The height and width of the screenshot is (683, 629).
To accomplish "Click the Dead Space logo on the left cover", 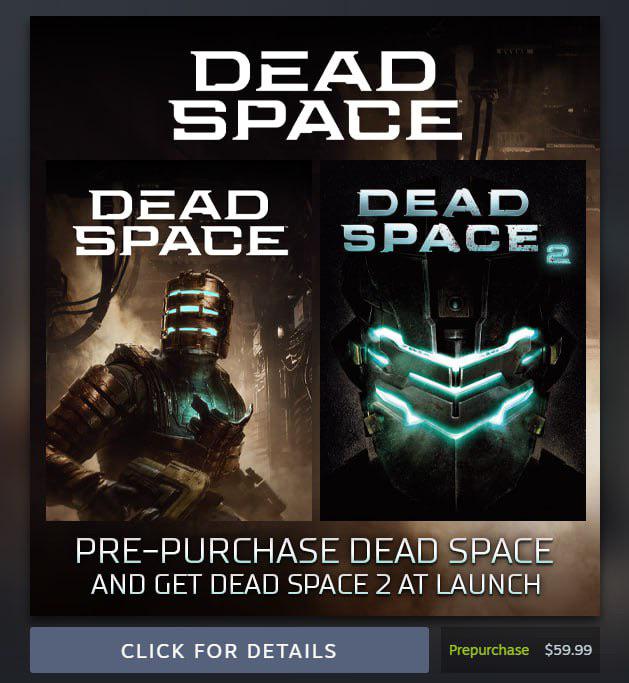I will click(x=181, y=223).
